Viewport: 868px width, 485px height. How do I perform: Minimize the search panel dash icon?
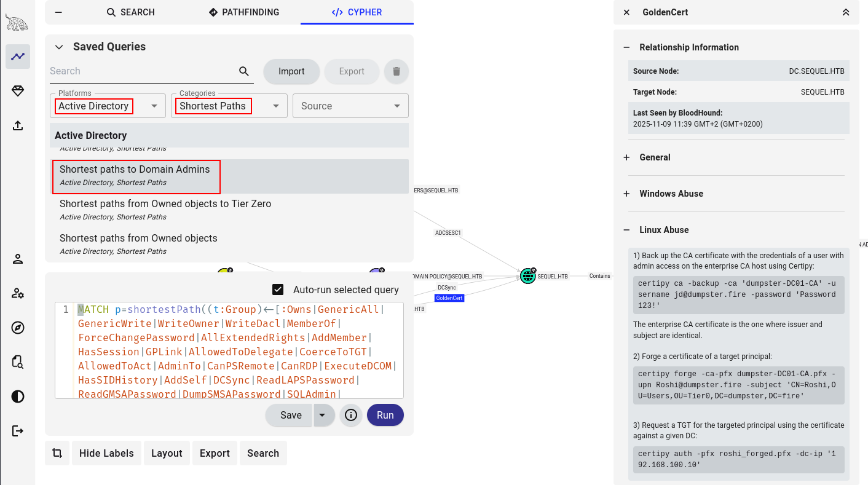pos(58,12)
